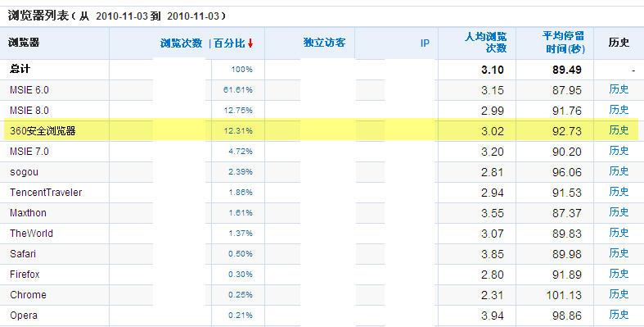Click the 4.72% percentage value

coord(241,152)
